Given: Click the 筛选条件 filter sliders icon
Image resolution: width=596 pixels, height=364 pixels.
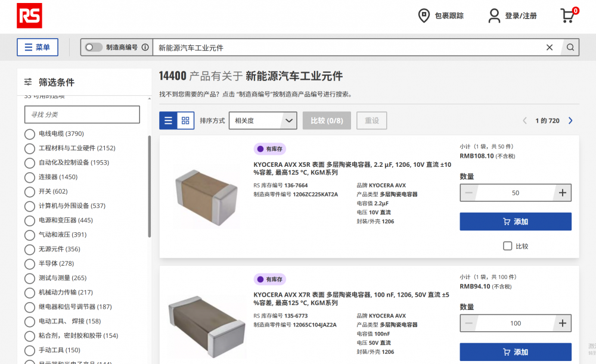Looking at the screenshot, I should pyautogui.click(x=28, y=82).
